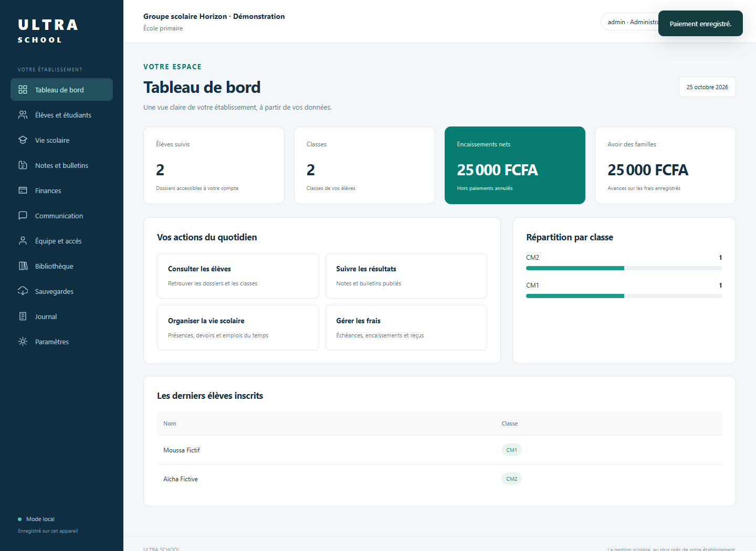Click the Finances card icon
The image size is (756, 551).
[23, 190]
